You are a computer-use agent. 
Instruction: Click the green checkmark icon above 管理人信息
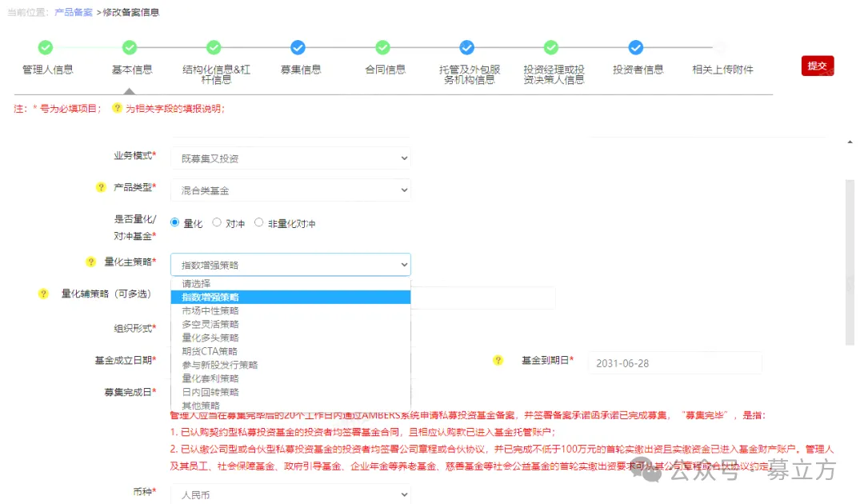coord(46,47)
